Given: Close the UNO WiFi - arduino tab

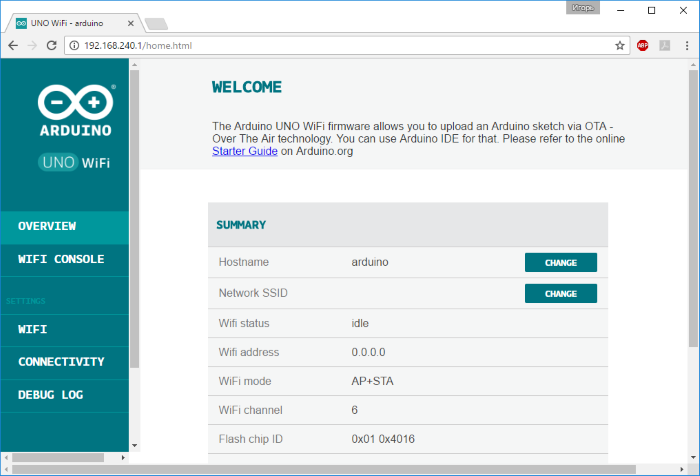Looking at the screenshot, I should pyautogui.click(x=131, y=23).
